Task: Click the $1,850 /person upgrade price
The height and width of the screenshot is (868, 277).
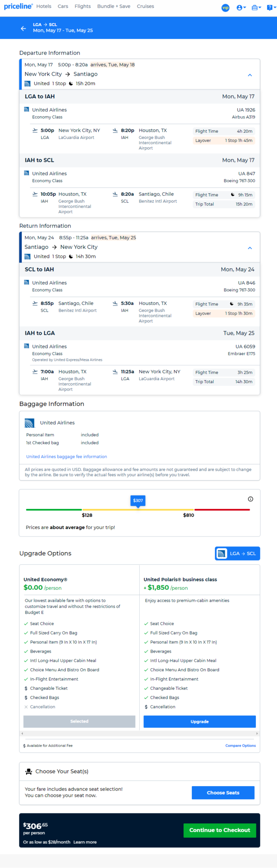Action: (x=166, y=587)
